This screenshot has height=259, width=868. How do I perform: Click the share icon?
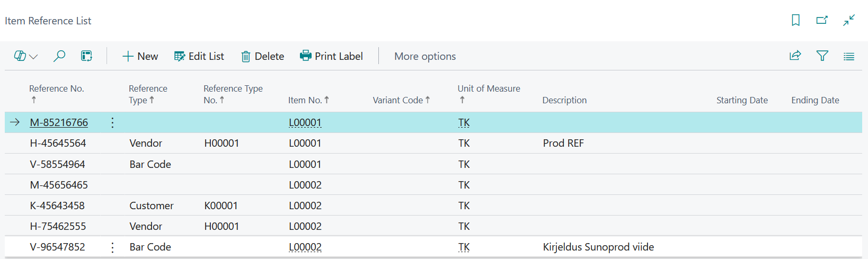(x=795, y=56)
